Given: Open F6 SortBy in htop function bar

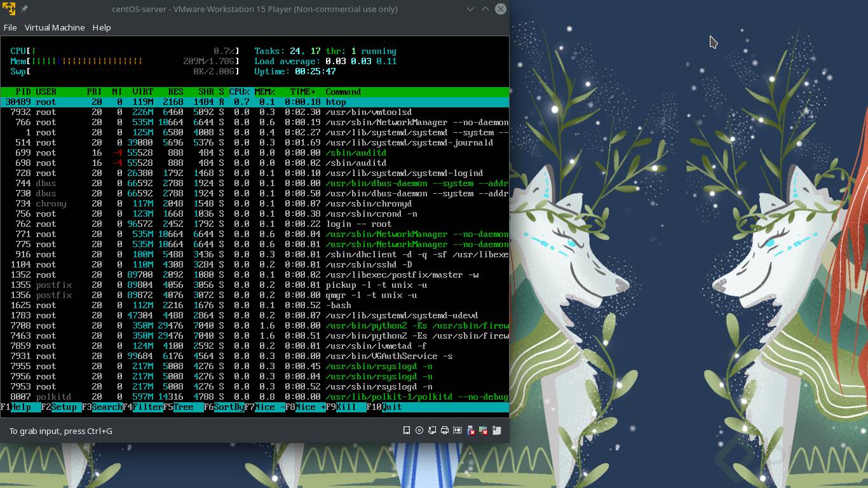Looking at the screenshot, I should (224, 407).
